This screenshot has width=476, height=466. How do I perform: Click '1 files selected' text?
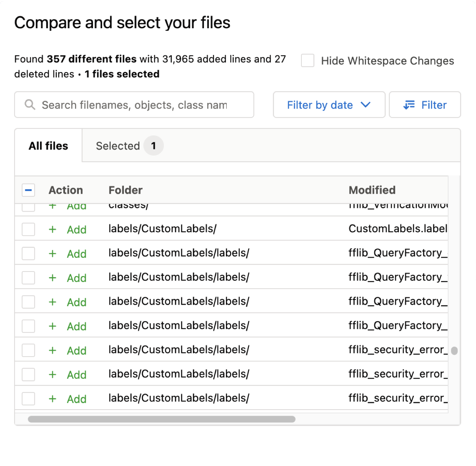[x=122, y=74]
